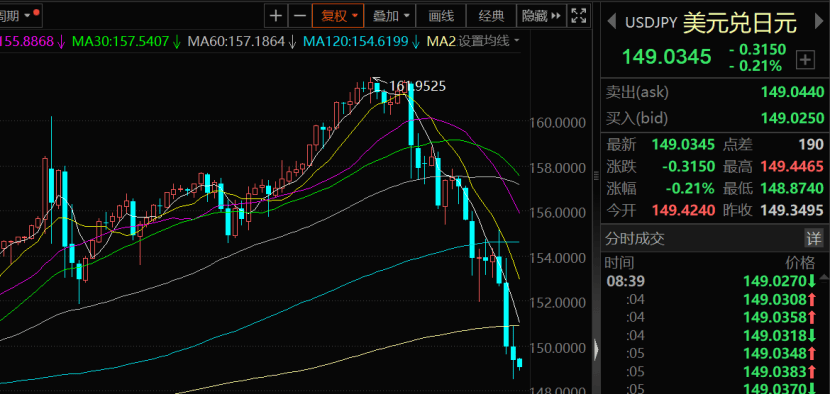The height and width of the screenshot is (395, 830).
Task: Click the peak price 161.9525 marker
Action: 417,86
